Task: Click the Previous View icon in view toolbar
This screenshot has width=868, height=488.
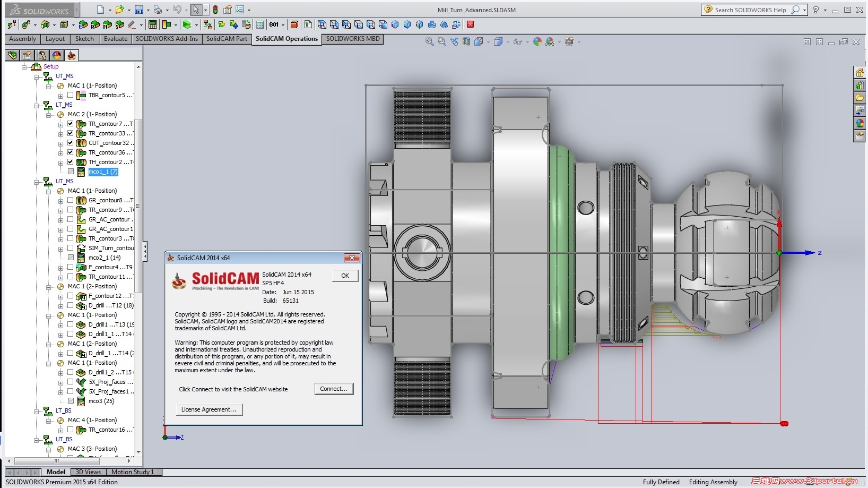Action: (x=454, y=41)
